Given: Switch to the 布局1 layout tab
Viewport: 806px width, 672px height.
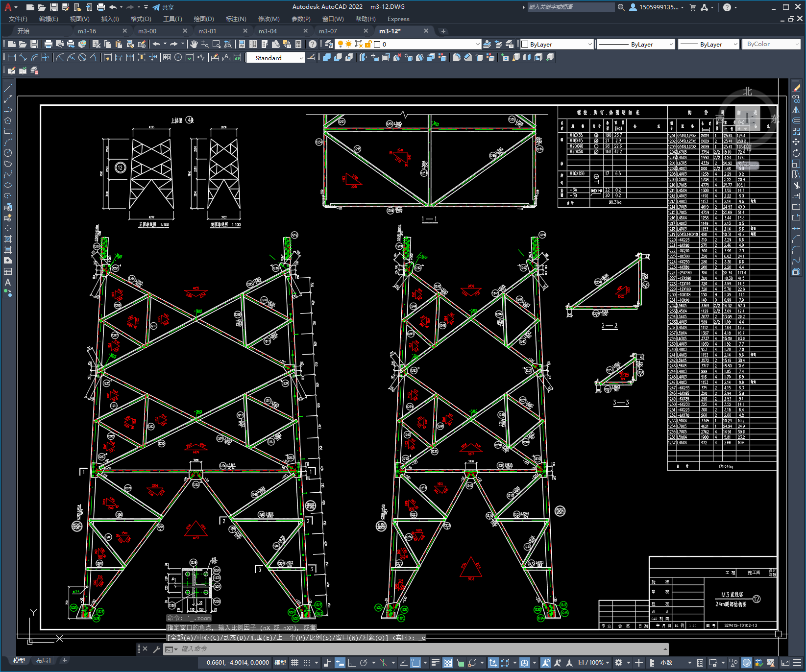Looking at the screenshot, I should tap(44, 661).
